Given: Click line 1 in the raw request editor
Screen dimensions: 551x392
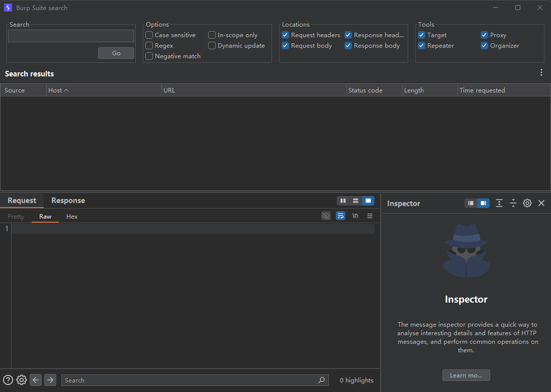Looking at the screenshot, I should pos(193,229).
